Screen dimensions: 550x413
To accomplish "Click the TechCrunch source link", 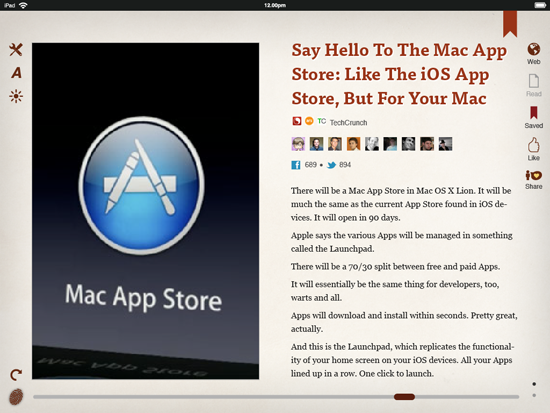I will (348, 122).
